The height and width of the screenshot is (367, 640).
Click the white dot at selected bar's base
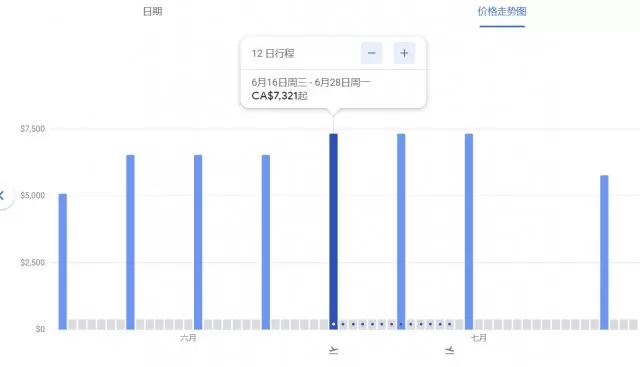[333, 325]
